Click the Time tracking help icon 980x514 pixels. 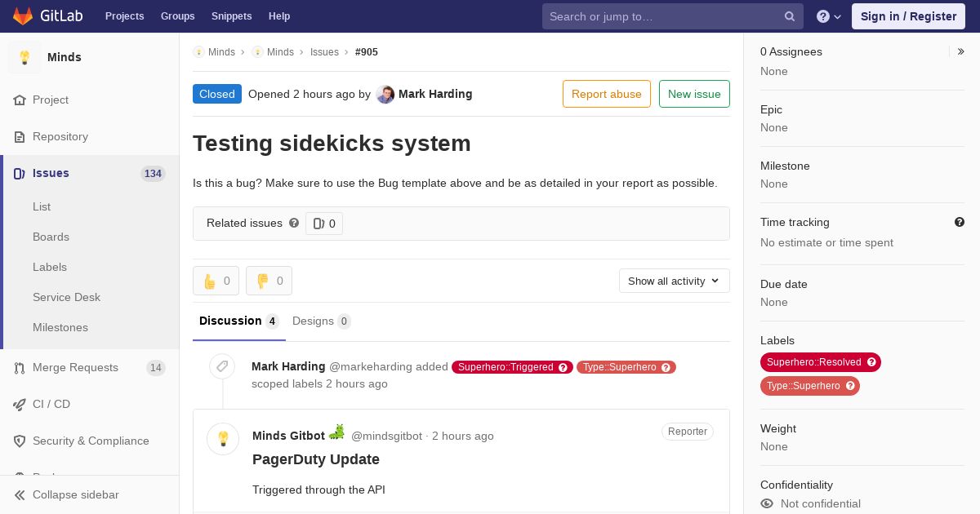[x=960, y=222]
